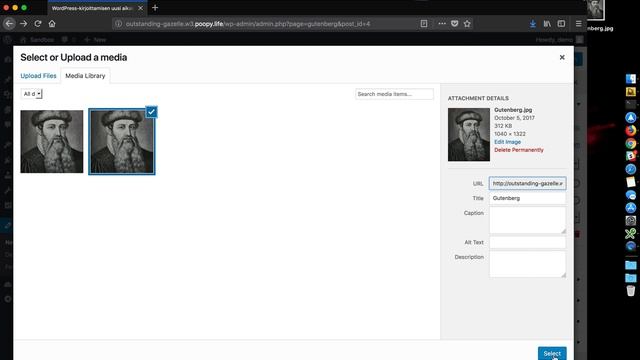The height and width of the screenshot is (360, 640).
Task: Open Firefox library icon
Action: coord(547,24)
